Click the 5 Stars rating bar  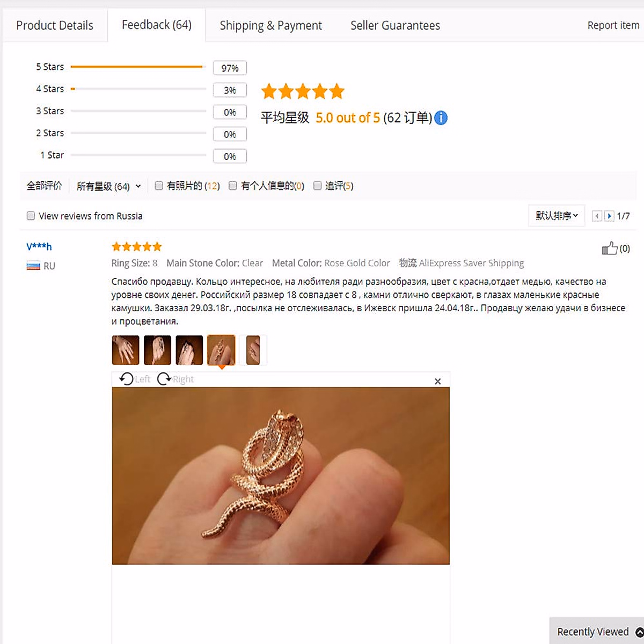(x=138, y=67)
